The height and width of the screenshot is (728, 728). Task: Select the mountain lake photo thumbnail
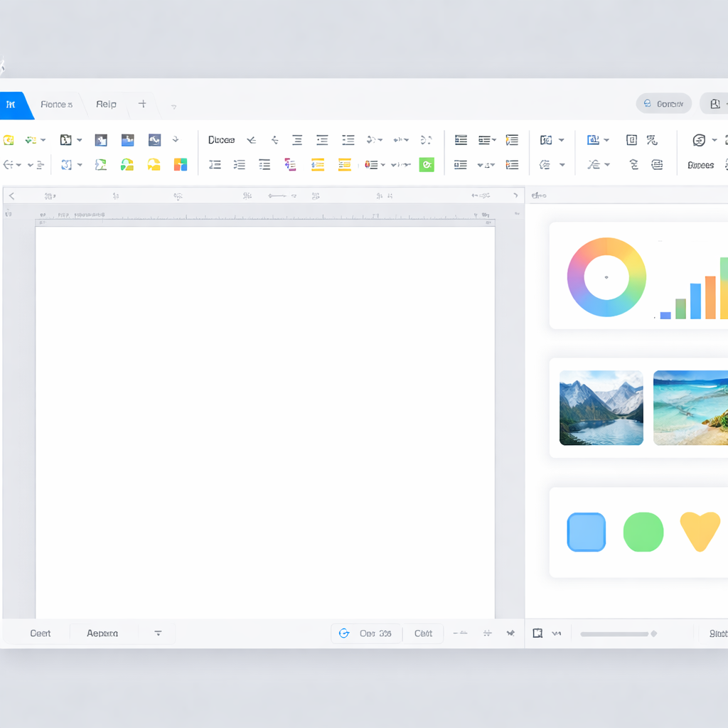[601, 408]
